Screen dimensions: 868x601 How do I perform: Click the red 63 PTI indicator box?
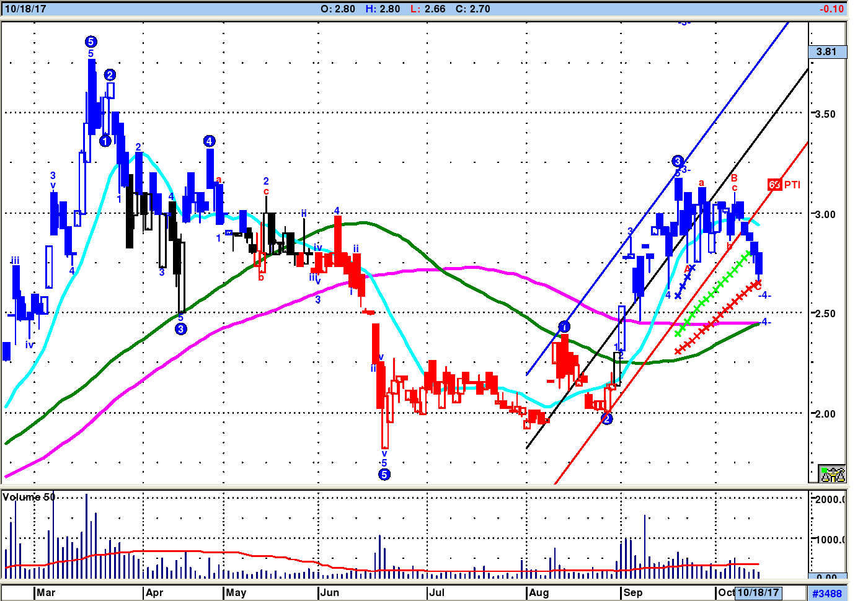tap(774, 185)
